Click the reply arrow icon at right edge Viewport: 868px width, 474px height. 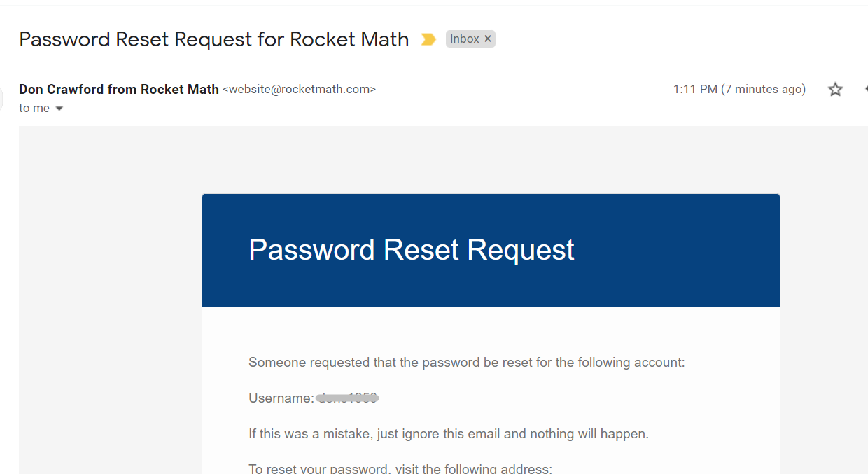tap(865, 89)
